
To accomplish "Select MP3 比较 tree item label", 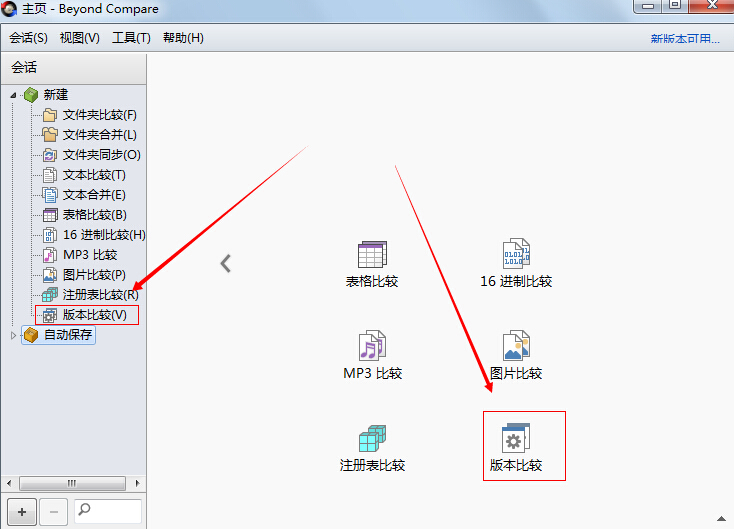I will [90, 255].
